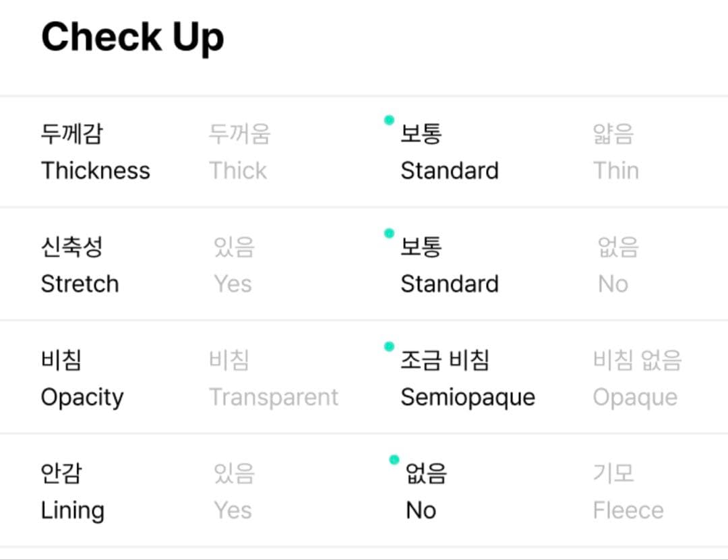Select Yes in the Stretch row
Image resolution: width=728 pixels, height=560 pixels.
pyautogui.click(x=233, y=266)
